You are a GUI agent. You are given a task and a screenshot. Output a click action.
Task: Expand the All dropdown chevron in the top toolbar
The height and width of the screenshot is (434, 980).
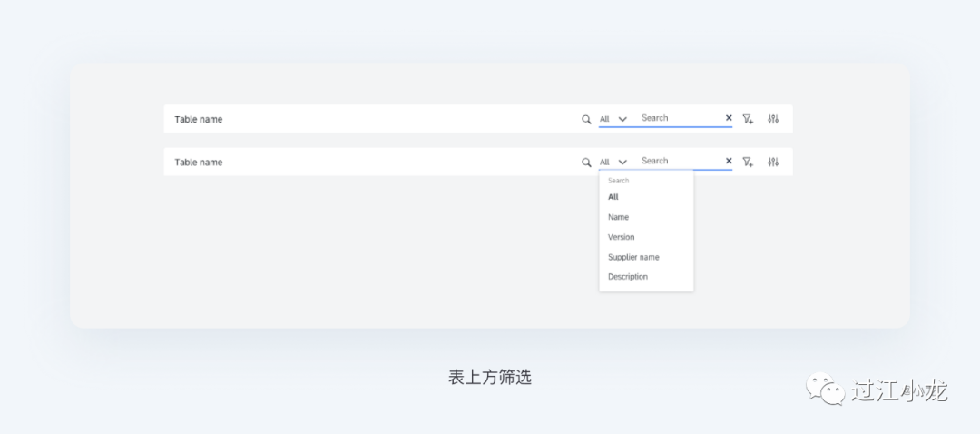pos(622,119)
